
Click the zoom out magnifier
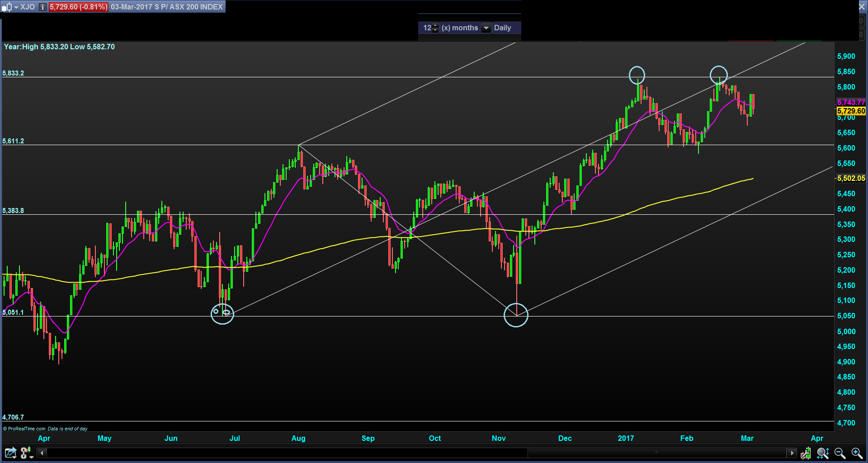point(840,453)
